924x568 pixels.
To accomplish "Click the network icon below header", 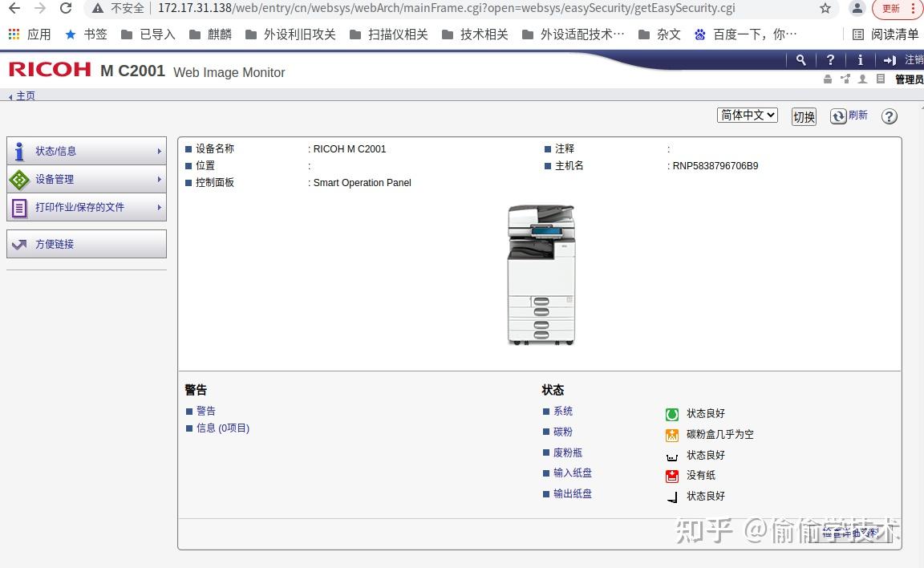I will (845, 79).
